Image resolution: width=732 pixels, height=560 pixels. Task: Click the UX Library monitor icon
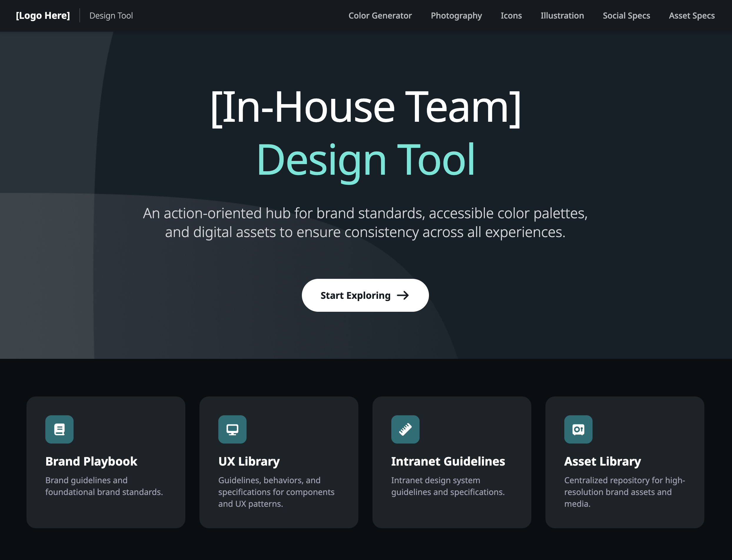tap(232, 429)
